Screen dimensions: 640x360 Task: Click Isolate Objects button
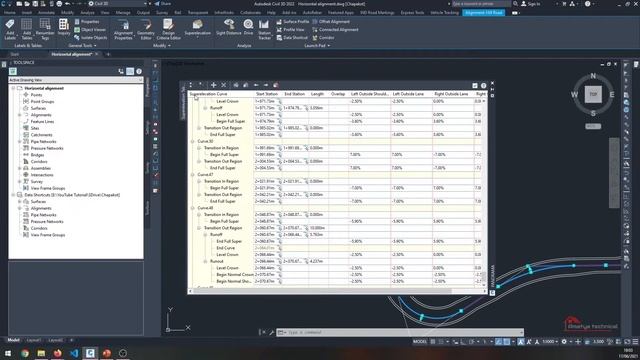tap(91, 38)
